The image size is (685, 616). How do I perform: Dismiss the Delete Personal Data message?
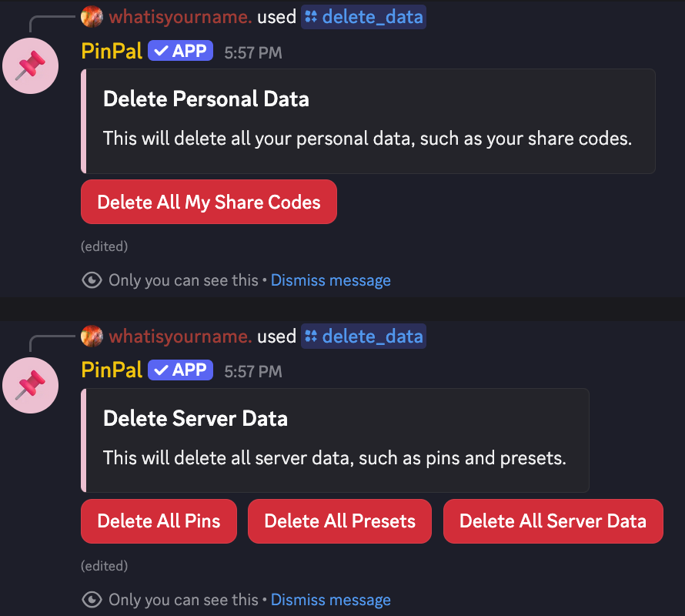[330, 280]
